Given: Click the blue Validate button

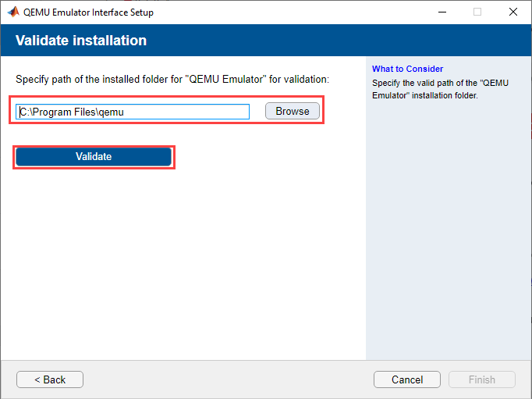Looking at the screenshot, I should tap(94, 157).
